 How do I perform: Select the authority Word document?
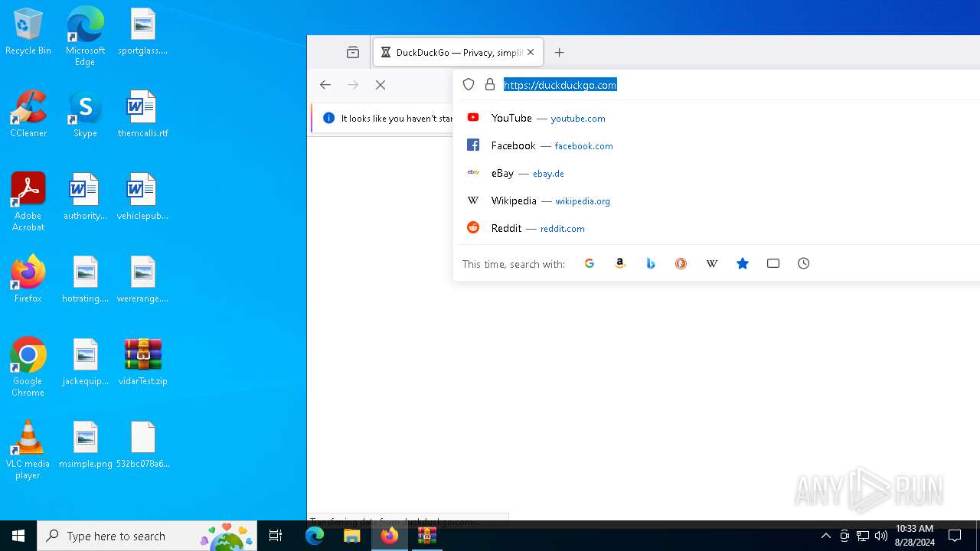tap(85, 197)
